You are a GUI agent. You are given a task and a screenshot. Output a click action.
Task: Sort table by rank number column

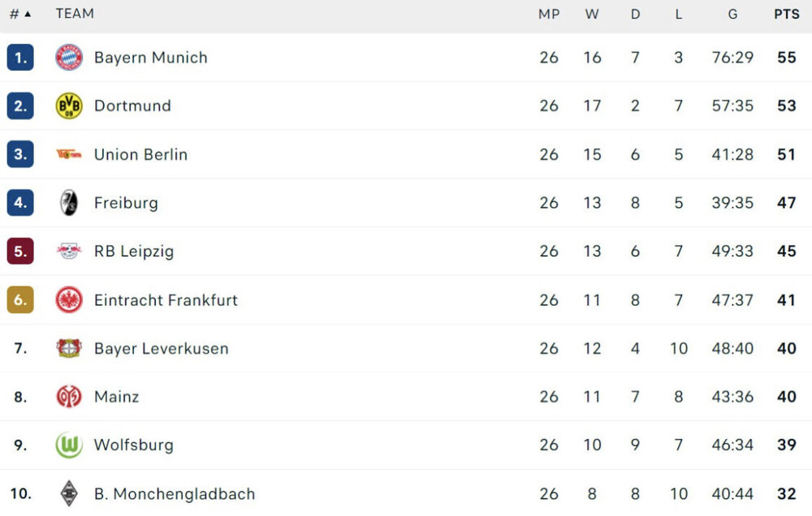point(19,15)
